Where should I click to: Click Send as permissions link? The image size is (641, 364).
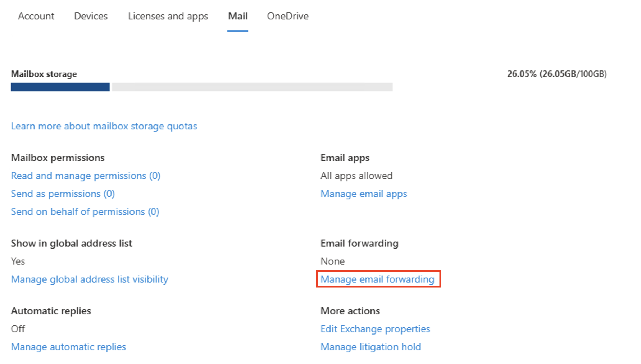[x=63, y=194]
